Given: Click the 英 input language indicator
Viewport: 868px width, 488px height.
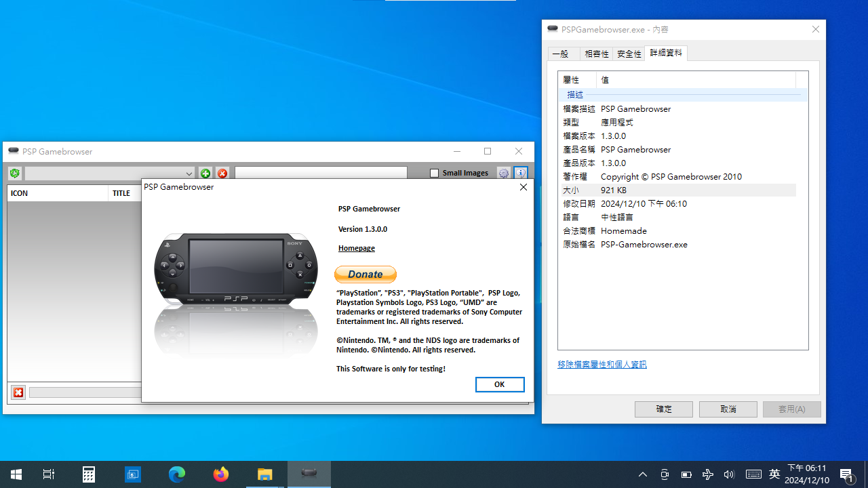Looking at the screenshot, I should click(x=774, y=474).
